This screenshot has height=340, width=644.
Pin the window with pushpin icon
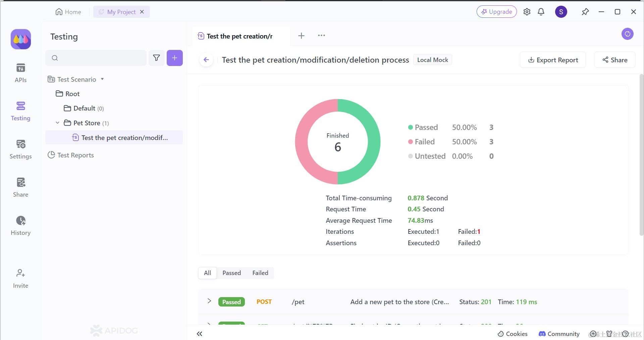click(x=585, y=12)
